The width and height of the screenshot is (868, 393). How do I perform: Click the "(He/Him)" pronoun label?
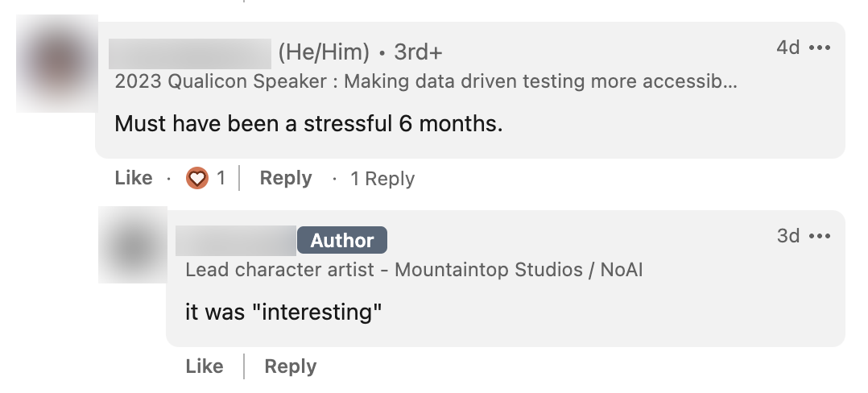[324, 53]
